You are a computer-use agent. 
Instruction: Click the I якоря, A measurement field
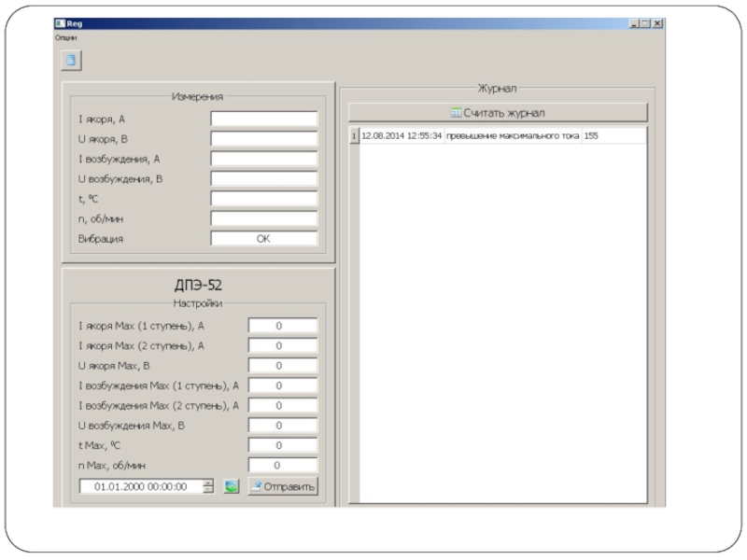264,119
